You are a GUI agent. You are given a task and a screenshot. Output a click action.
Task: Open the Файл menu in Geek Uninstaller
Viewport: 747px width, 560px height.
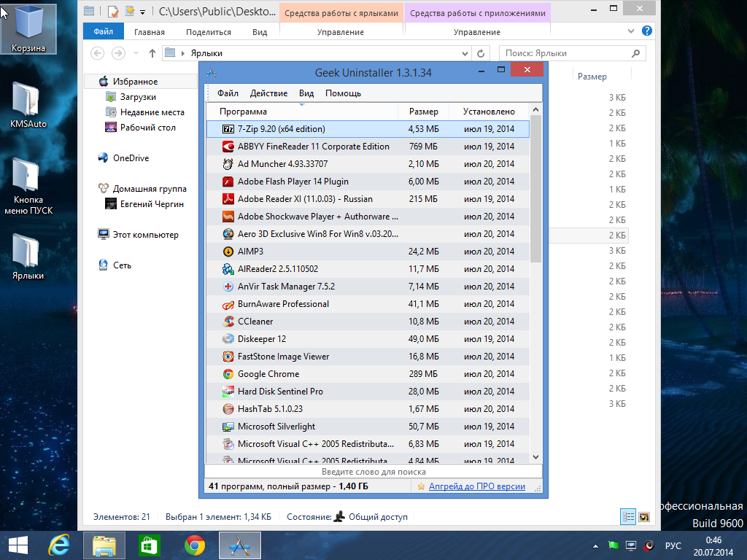(x=228, y=93)
